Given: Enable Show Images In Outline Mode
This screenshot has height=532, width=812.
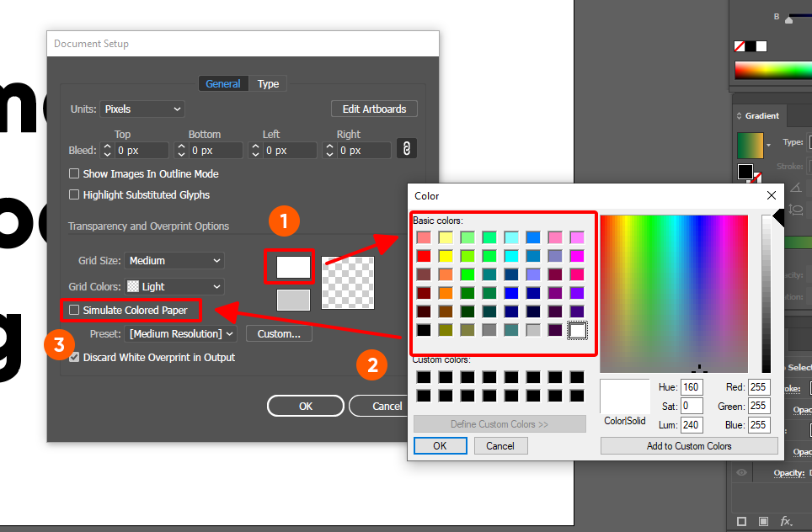Looking at the screenshot, I should [74, 173].
